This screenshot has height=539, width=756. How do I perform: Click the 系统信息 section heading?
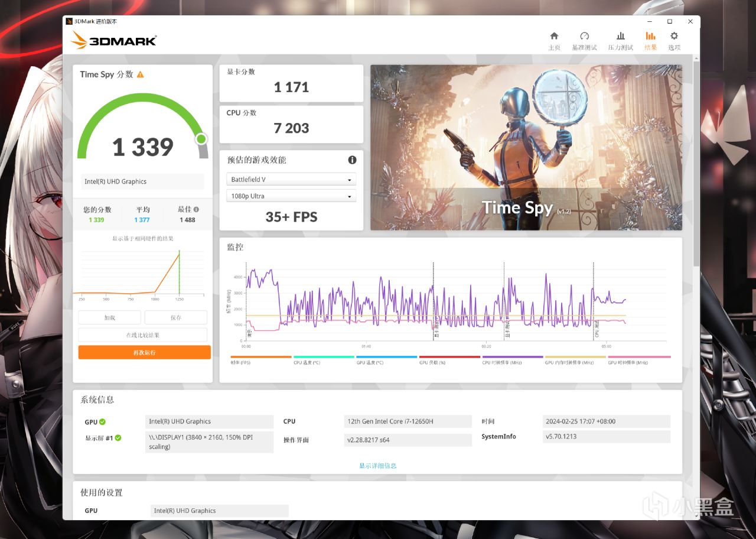[x=97, y=400]
